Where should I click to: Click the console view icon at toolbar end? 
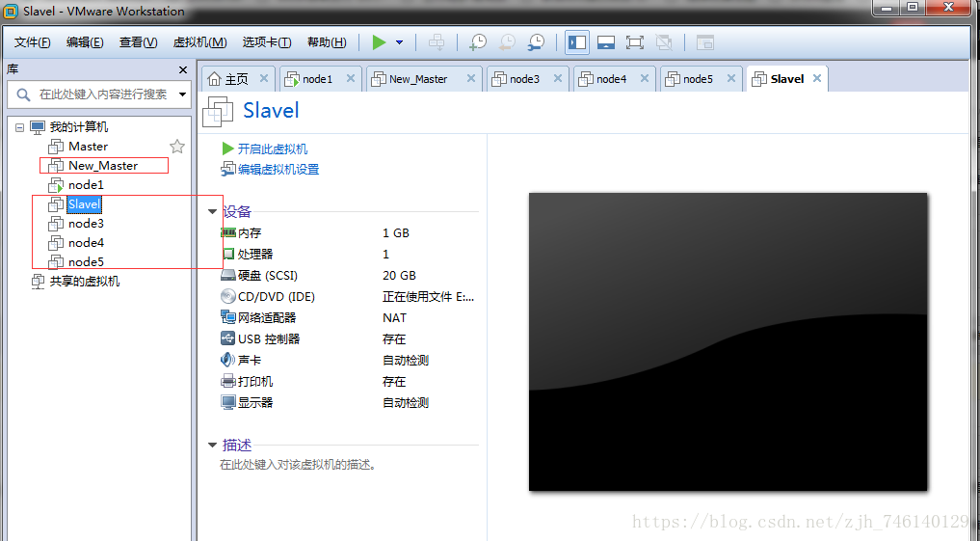coord(705,42)
